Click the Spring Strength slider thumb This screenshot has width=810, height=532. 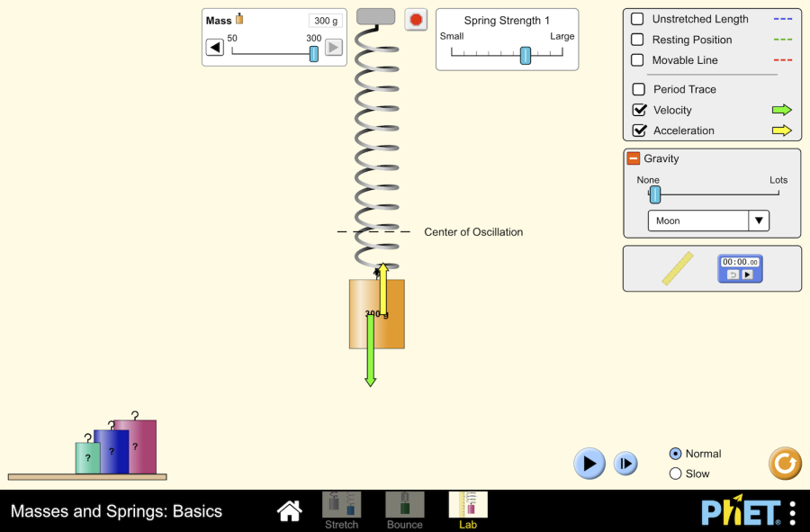[x=525, y=56]
